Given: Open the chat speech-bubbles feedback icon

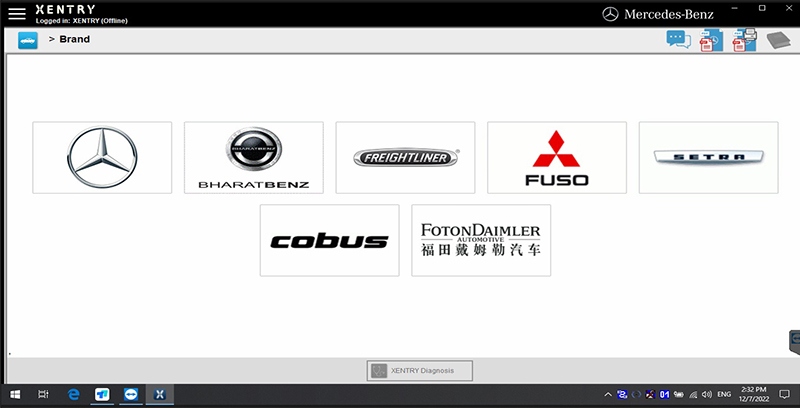Looking at the screenshot, I should tap(679, 39).
